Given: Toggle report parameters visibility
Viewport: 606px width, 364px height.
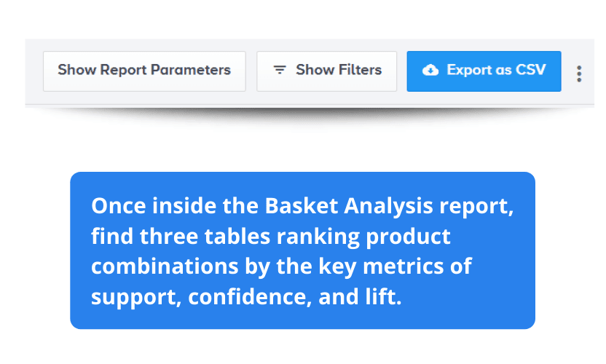Looking at the screenshot, I should click(x=144, y=71).
